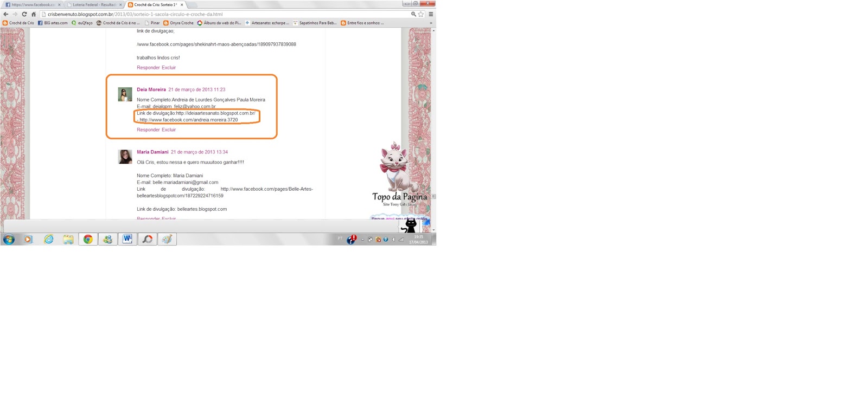Select the Croché da Cris: Sorteio tab
This screenshot has height=394, width=868.
[x=155, y=5]
